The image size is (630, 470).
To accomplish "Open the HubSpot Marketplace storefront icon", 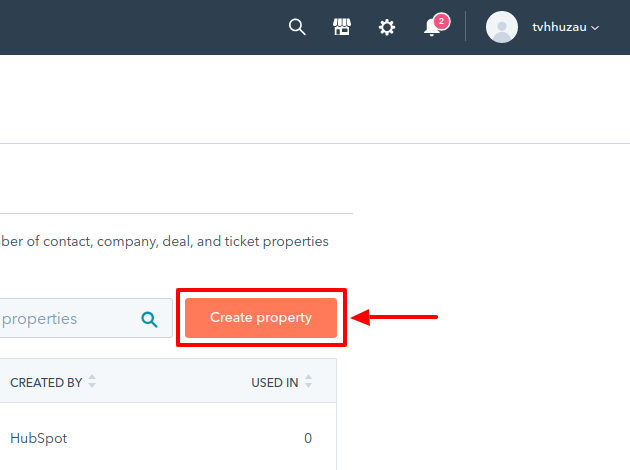I will point(342,27).
